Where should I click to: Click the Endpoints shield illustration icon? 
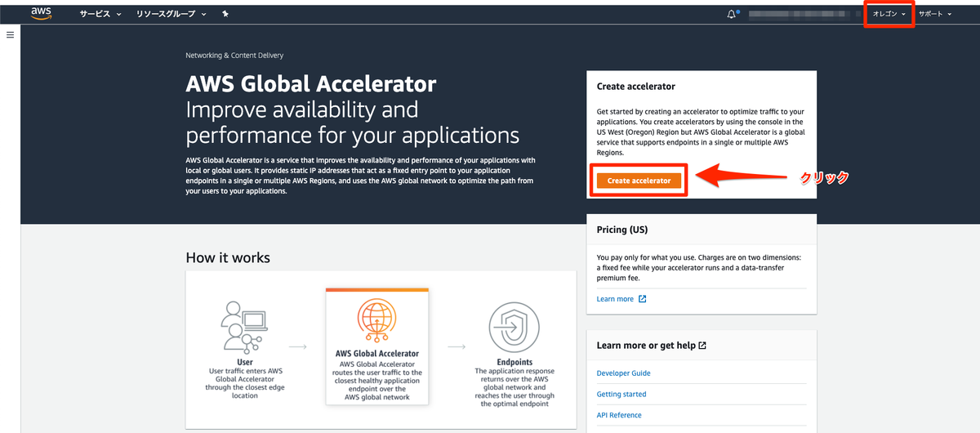(x=514, y=327)
